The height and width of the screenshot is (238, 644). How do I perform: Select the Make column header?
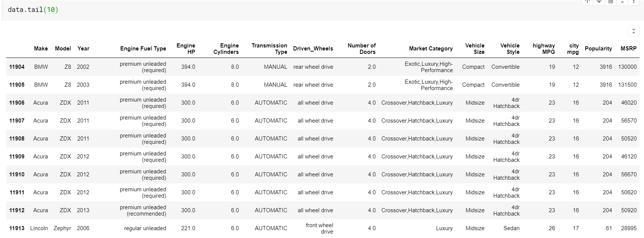tap(41, 49)
